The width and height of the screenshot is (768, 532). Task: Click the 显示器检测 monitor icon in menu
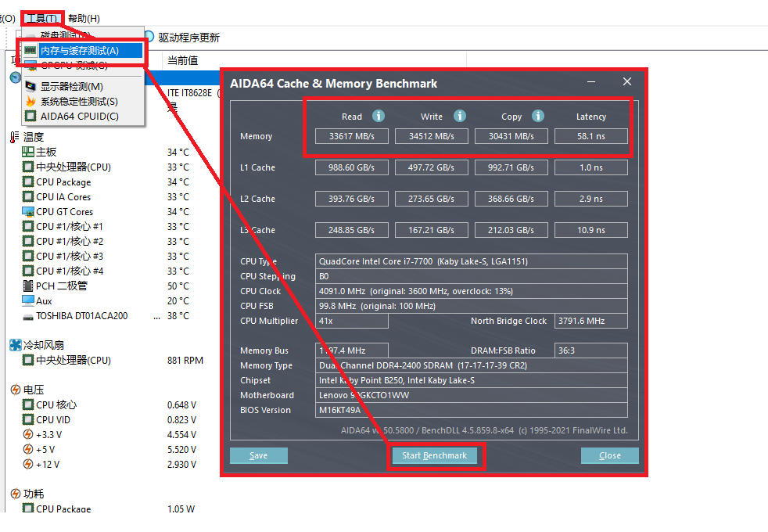(31, 87)
